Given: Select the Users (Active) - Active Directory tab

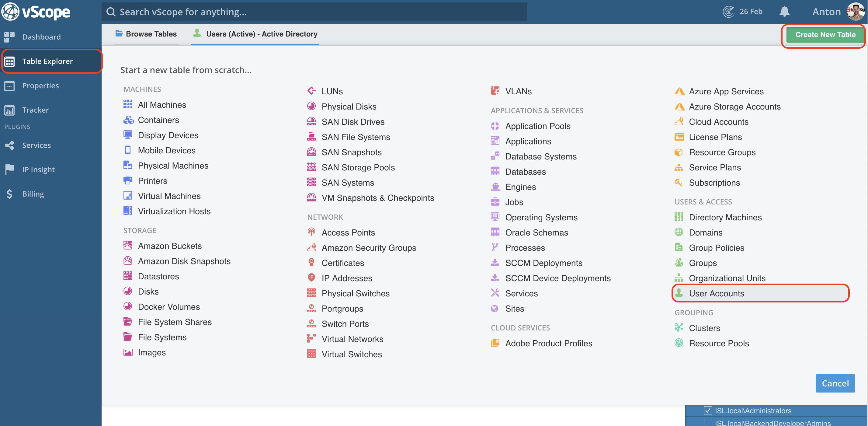Looking at the screenshot, I should pos(255,34).
